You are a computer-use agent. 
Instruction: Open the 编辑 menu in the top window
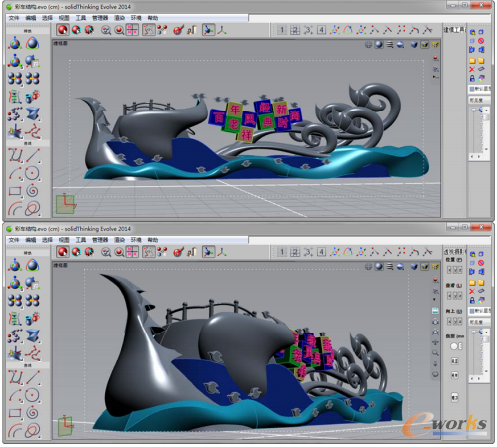point(31,18)
